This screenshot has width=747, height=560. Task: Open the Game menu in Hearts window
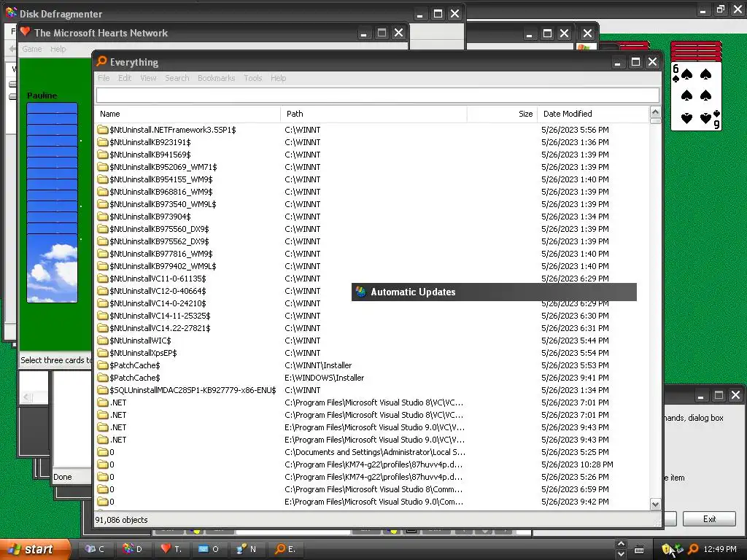coord(32,49)
